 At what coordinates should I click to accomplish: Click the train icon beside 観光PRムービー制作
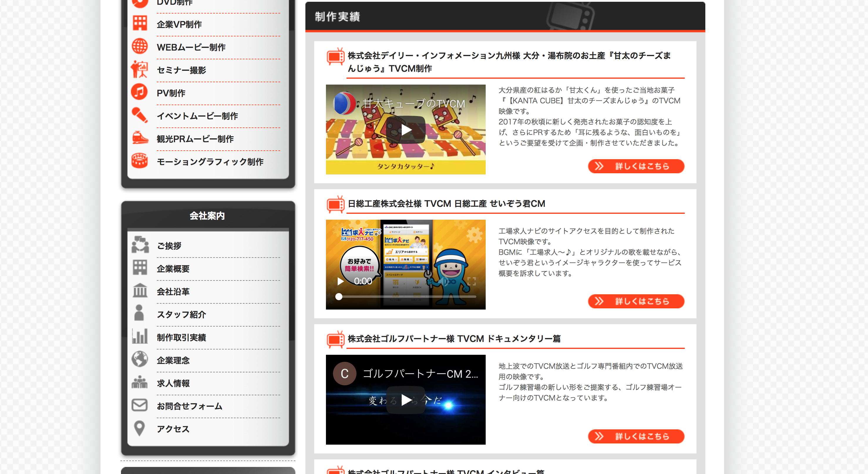point(139,138)
